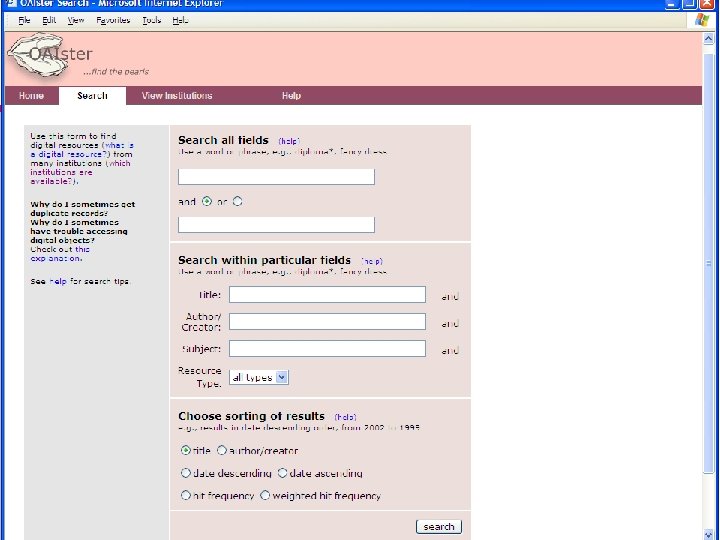Open the Help tab in navigation bar

point(291,96)
